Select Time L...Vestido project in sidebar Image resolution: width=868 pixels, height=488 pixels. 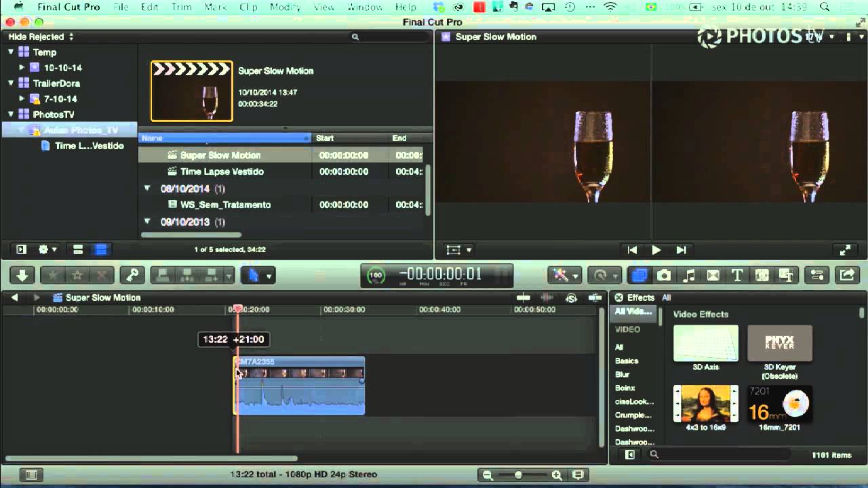click(83, 146)
